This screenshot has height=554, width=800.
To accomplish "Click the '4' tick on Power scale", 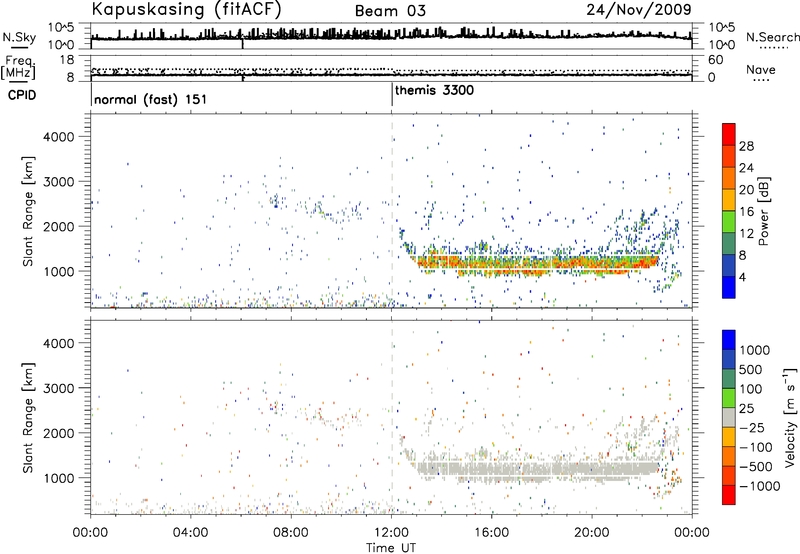I will pos(743,277).
